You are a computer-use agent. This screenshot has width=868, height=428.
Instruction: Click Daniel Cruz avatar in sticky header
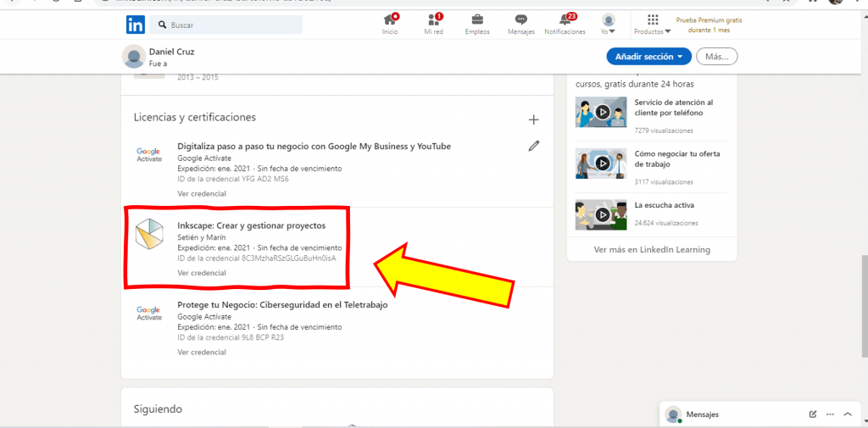point(133,57)
